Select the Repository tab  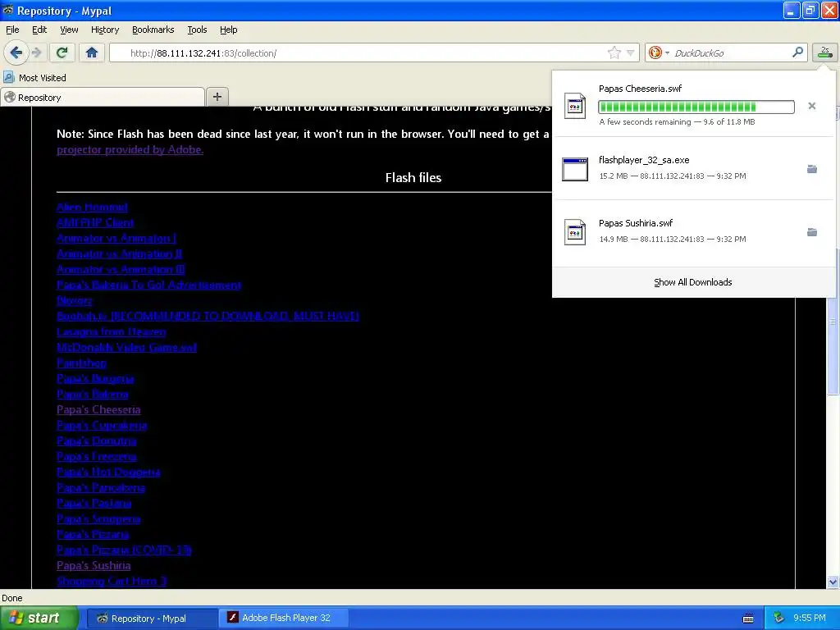click(103, 97)
